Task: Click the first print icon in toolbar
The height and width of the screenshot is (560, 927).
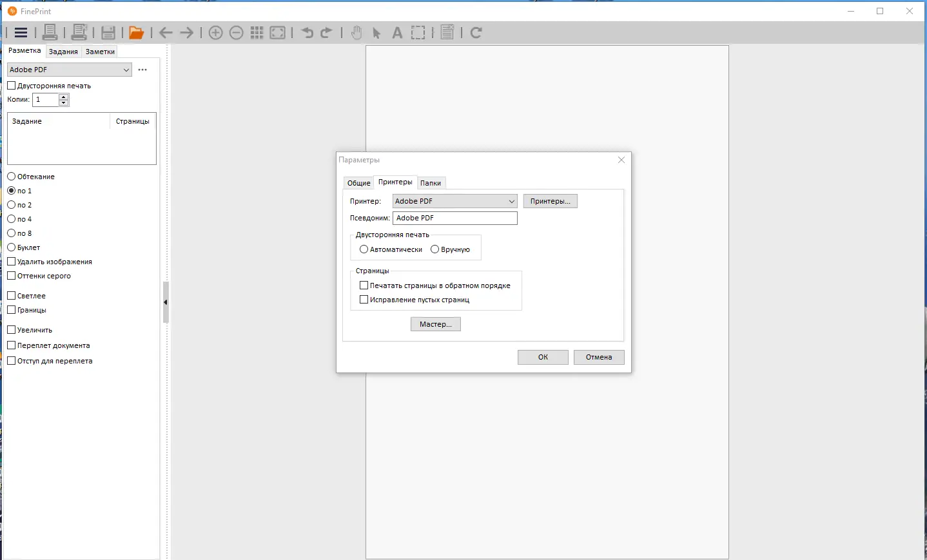Action: tap(50, 32)
